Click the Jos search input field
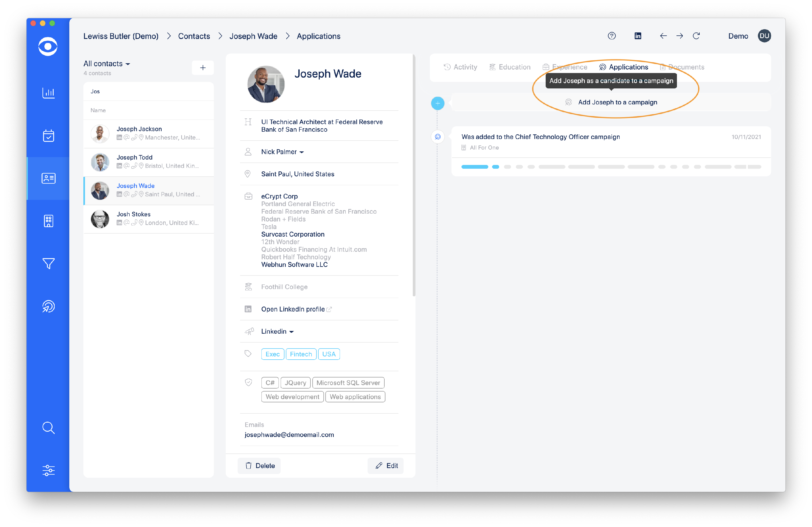The image size is (812, 527). pos(148,91)
